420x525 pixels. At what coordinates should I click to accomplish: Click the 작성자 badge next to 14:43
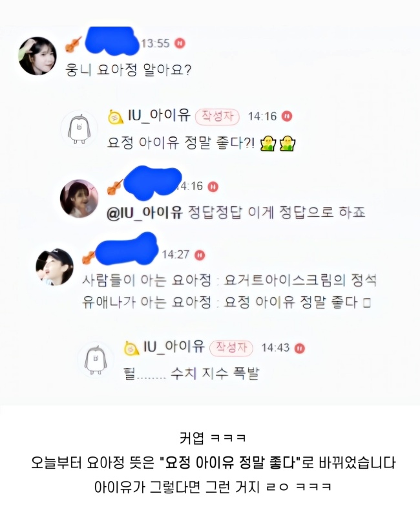231,348
